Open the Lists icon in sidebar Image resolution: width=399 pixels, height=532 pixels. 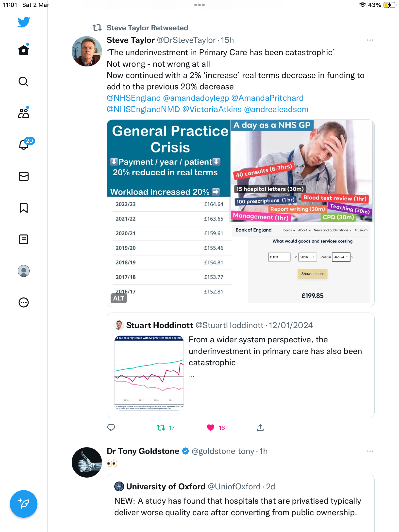24,239
